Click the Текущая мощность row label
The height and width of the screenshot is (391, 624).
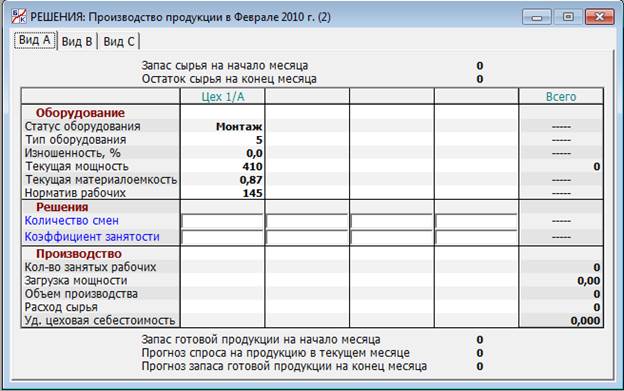coord(77,166)
